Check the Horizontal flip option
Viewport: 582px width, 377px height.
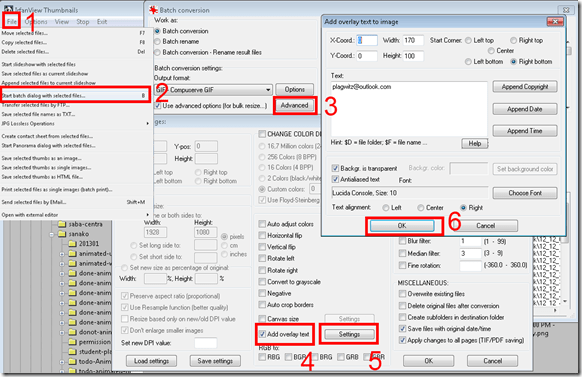click(x=262, y=236)
